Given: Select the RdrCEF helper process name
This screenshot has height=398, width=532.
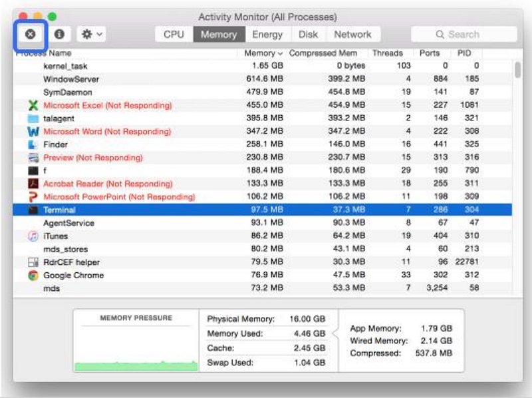Looking at the screenshot, I should 72,262.
